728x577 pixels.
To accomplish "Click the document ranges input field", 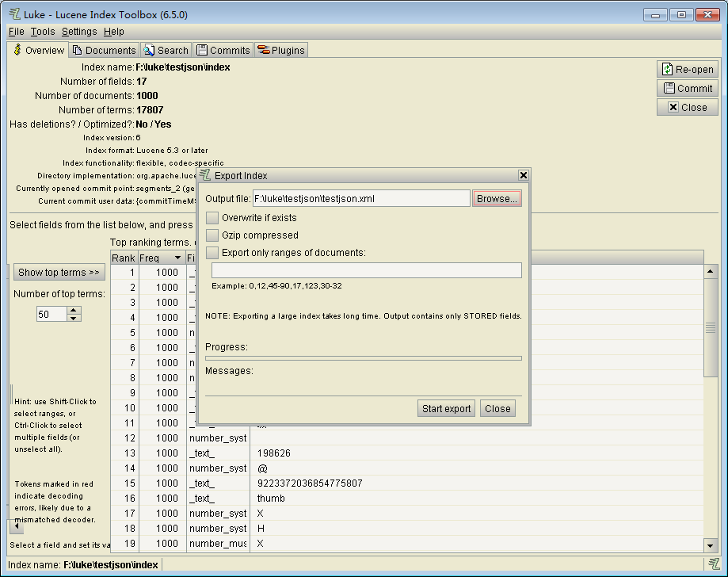I will [366, 270].
